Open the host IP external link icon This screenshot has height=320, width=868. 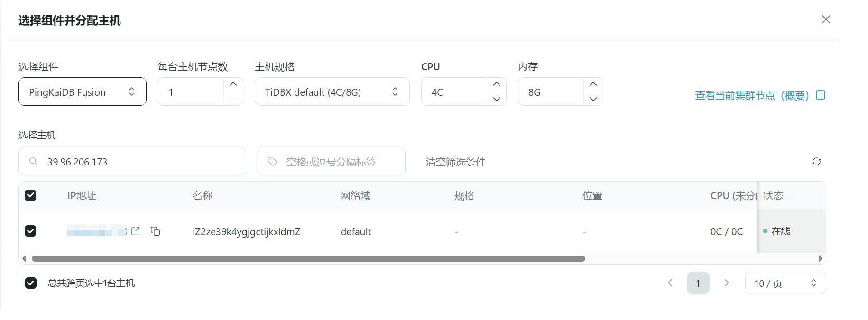point(136,231)
